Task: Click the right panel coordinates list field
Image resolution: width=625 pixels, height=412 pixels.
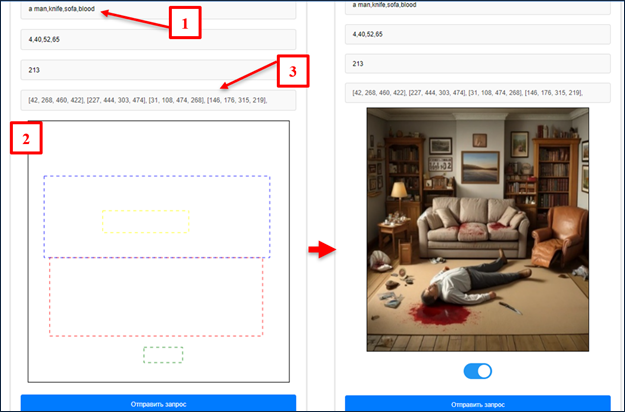Action: (478, 92)
